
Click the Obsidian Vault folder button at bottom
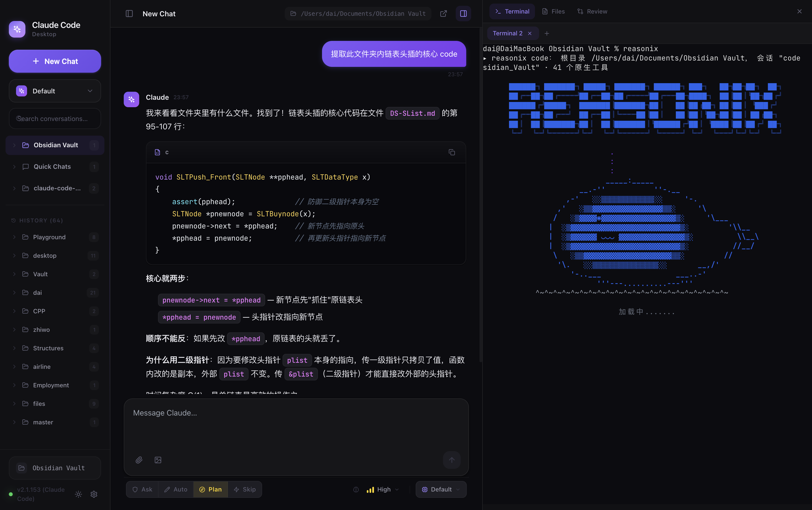point(55,468)
